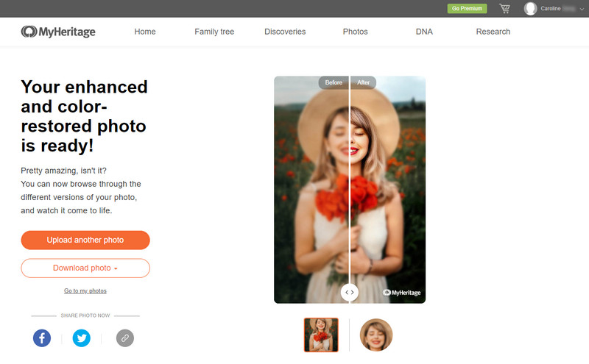
Task: Click the MyHeritage watermark on photo
Action: point(401,293)
